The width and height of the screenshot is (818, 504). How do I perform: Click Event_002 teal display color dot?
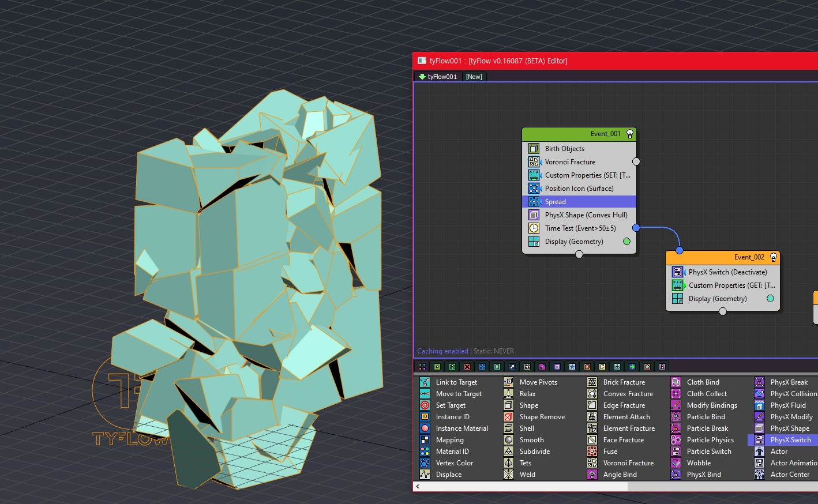coord(770,299)
